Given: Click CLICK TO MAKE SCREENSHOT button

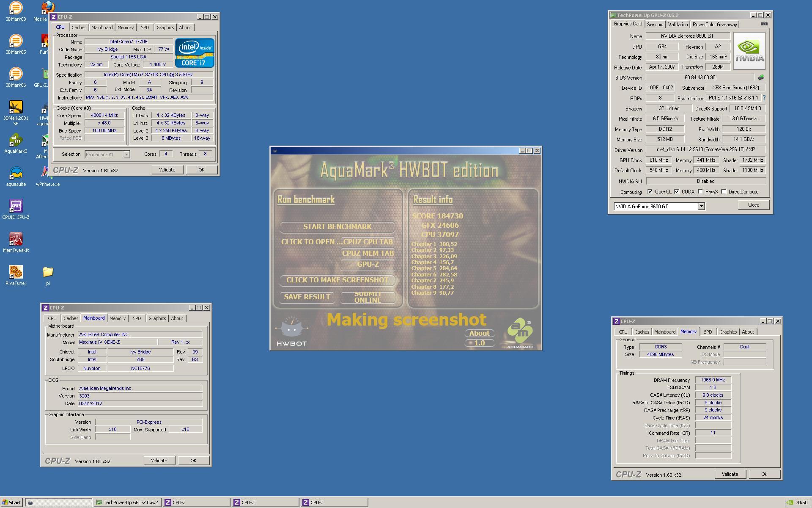Looking at the screenshot, I should tap(337, 280).
